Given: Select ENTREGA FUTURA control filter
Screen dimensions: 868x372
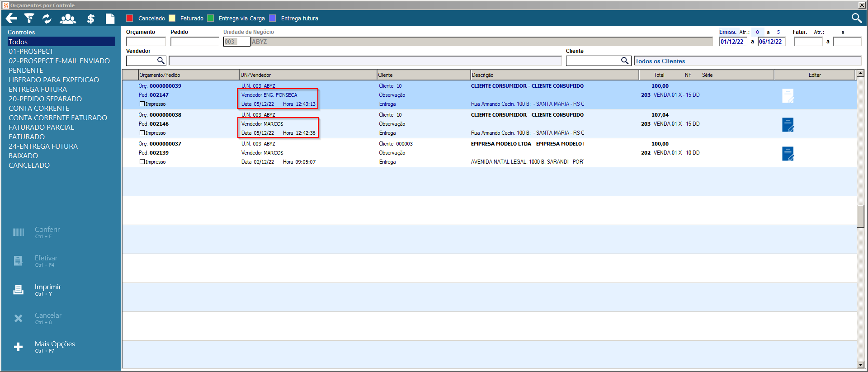Looking at the screenshot, I should tap(38, 89).
